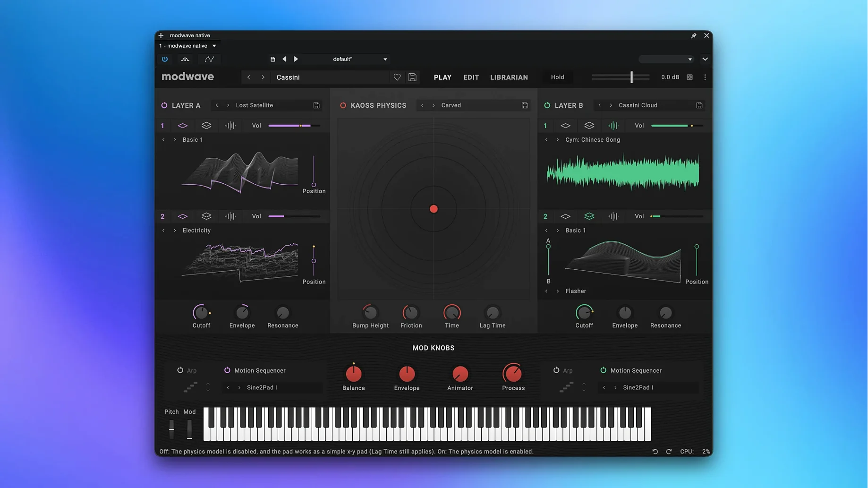Viewport: 868px width, 488px height.
Task: Select next sample after Cym: Chinese Gong
Action: pyautogui.click(x=558, y=140)
